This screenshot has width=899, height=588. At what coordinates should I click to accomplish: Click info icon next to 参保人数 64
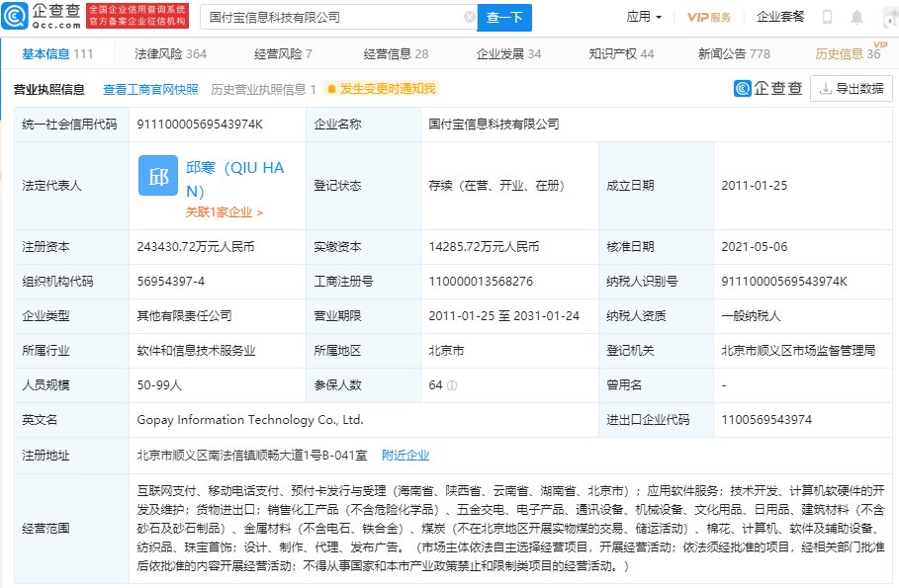[x=452, y=385]
